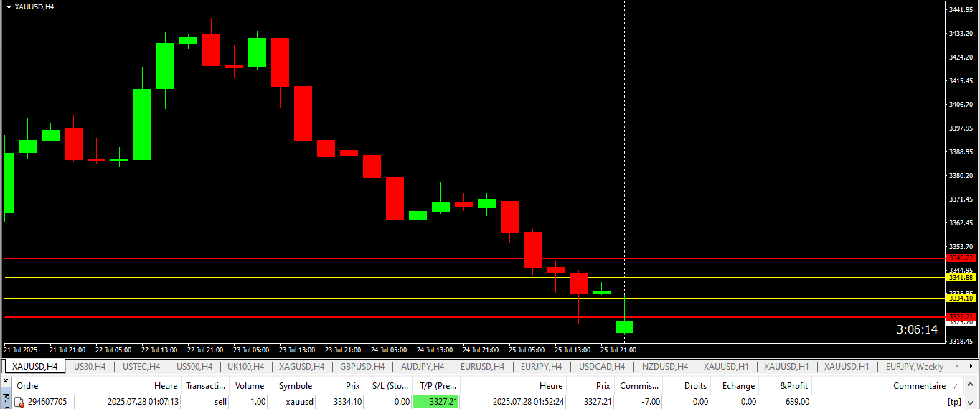Viewport: 980px width, 409px height.
Task: Click the red 3349.22 price label
Action: 961,258
